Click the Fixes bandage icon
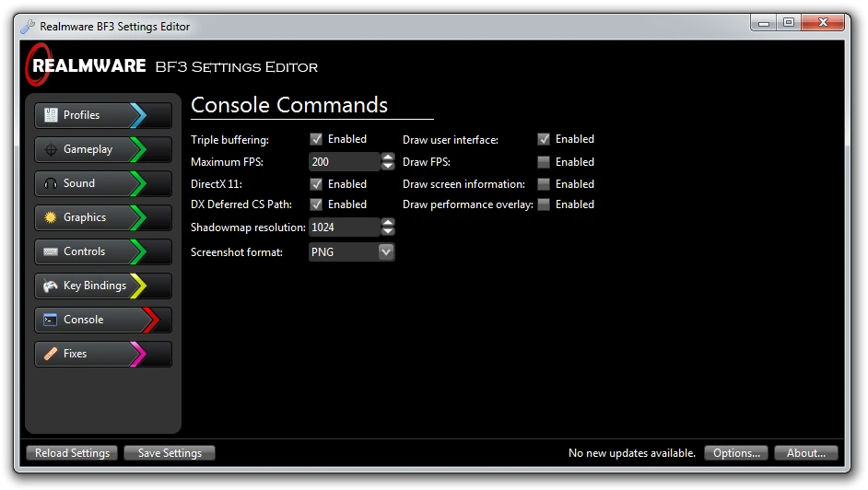The image size is (868, 490). point(51,354)
